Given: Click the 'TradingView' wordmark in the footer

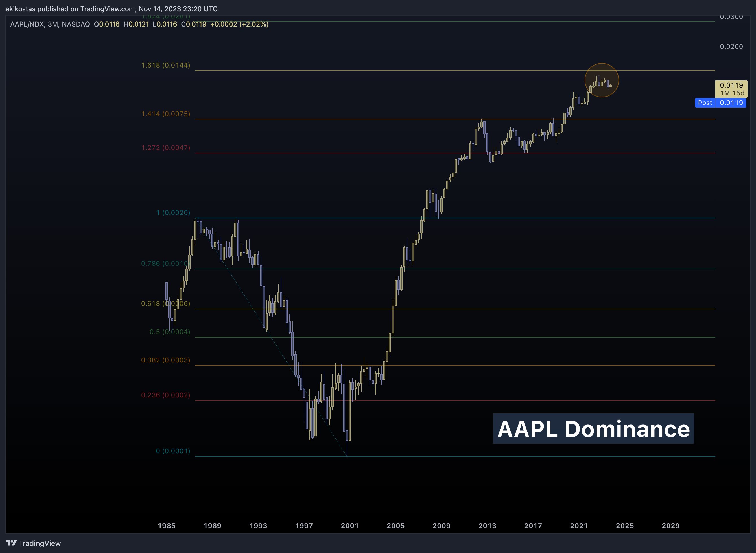Looking at the screenshot, I should [x=40, y=543].
